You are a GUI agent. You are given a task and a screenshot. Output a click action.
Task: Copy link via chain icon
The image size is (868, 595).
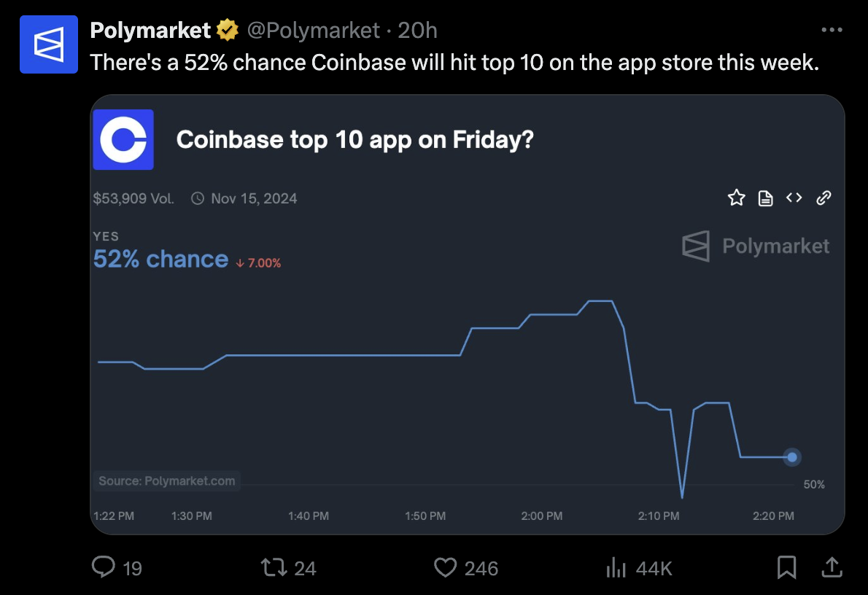(824, 198)
